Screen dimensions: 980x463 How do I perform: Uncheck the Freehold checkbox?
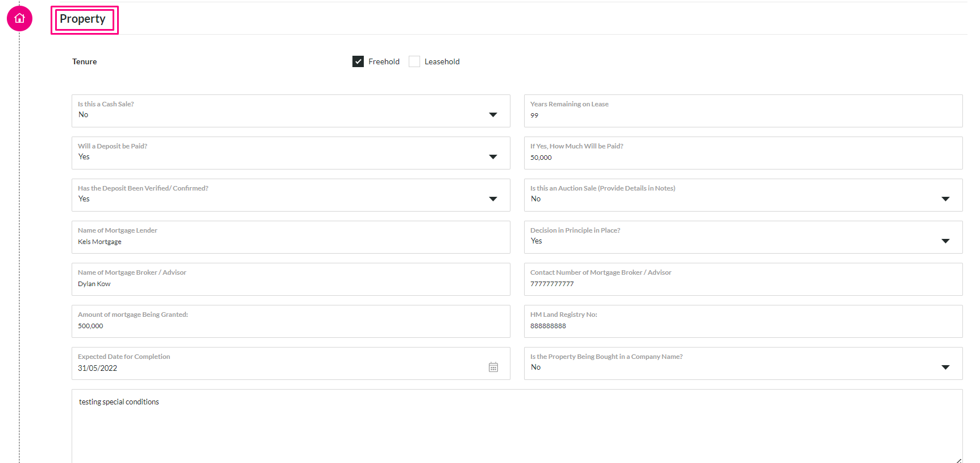(x=358, y=61)
